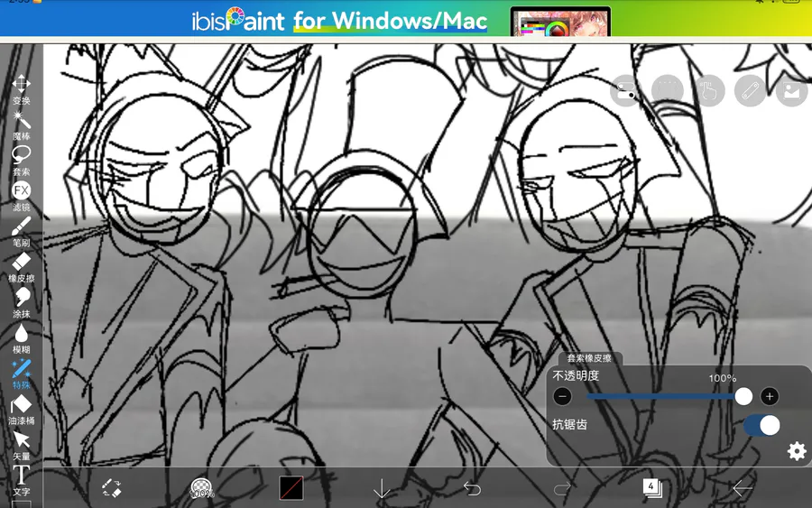The height and width of the screenshot is (508, 812).
Task: Open the 套索橡皮擦 settings gear
Action: tap(797, 451)
